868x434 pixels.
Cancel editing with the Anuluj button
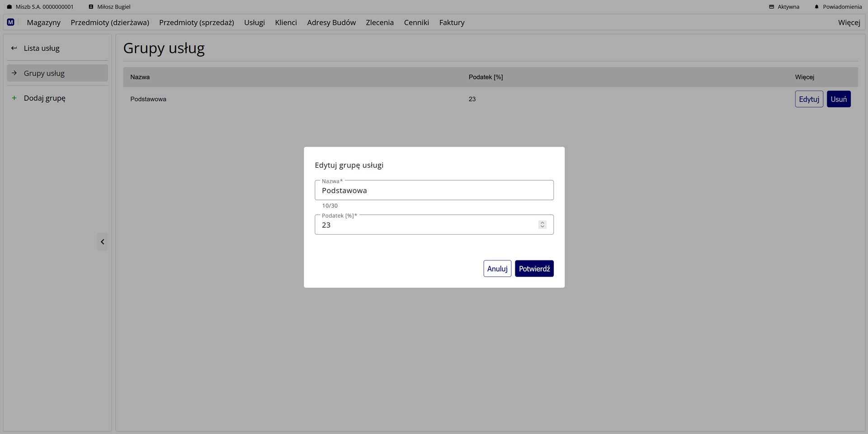tap(497, 269)
